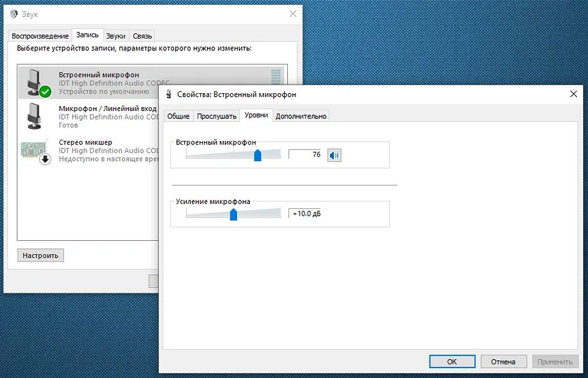
Task: Open the Дополнительно tab
Action: pyautogui.click(x=301, y=116)
